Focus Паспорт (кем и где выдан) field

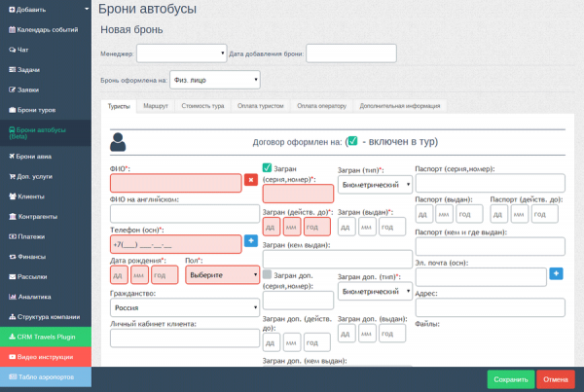(x=491, y=246)
